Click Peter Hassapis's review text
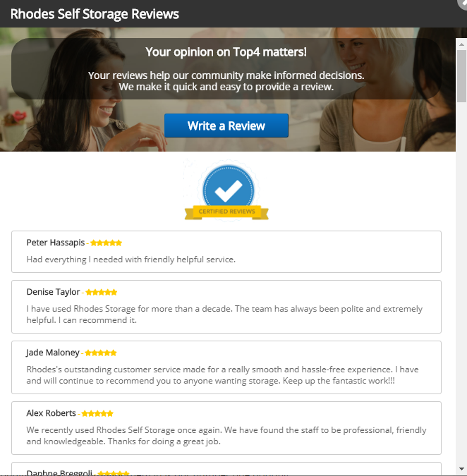467x476 pixels. pyautogui.click(x=131, y=260)
